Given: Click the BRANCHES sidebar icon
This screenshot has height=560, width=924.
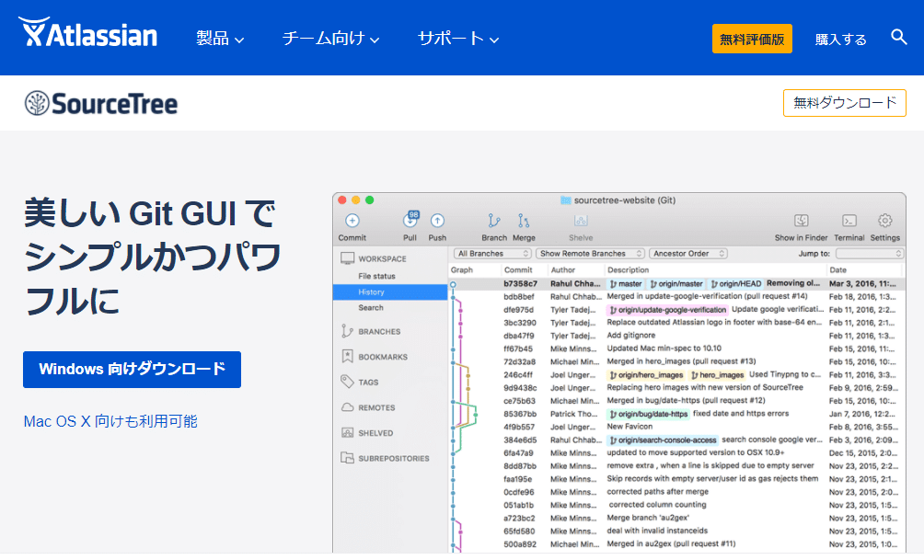Looking at the screenshot, I should click(x=347, y=332).
